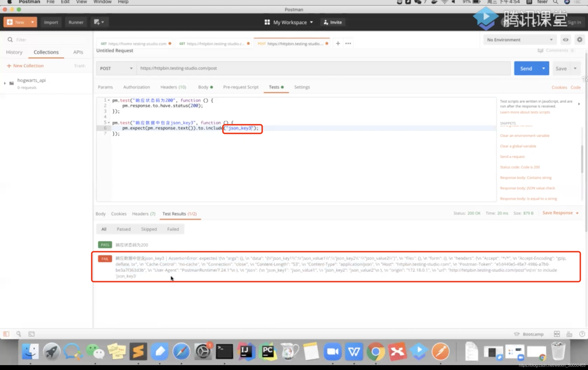This screenshot has width=588, height=370.
Task: Add a new request tab with plus icon
Action: coord(338,43)
